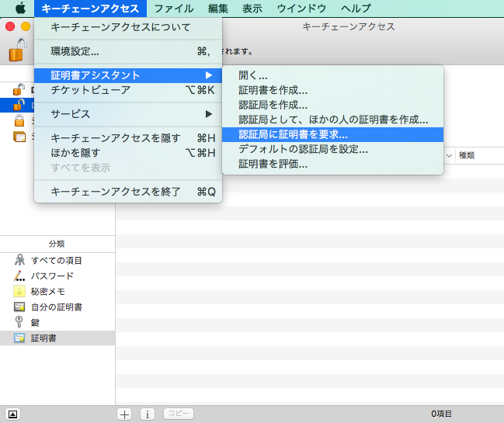Open the ヘルプ menu
Viewport: 504px width, 423px height.
tap(356, 9)
